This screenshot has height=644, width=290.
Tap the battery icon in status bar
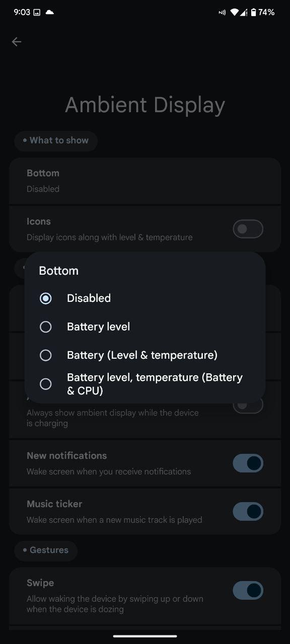coord(254,12)
